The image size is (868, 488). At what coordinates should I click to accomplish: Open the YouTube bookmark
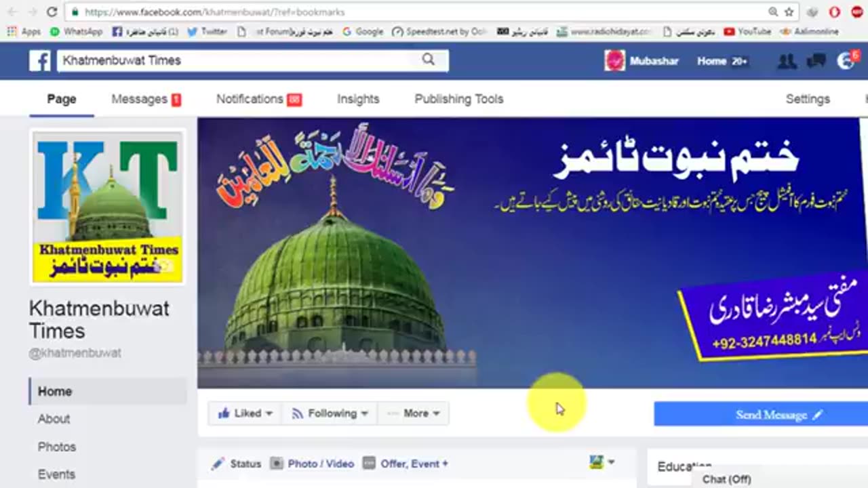(x=747, y=31)
